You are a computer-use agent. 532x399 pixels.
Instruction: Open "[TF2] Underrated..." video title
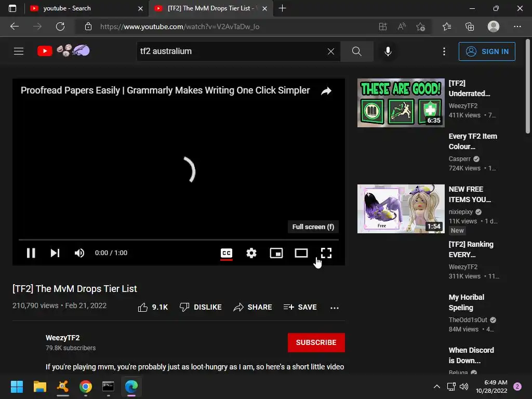(469, 88)
